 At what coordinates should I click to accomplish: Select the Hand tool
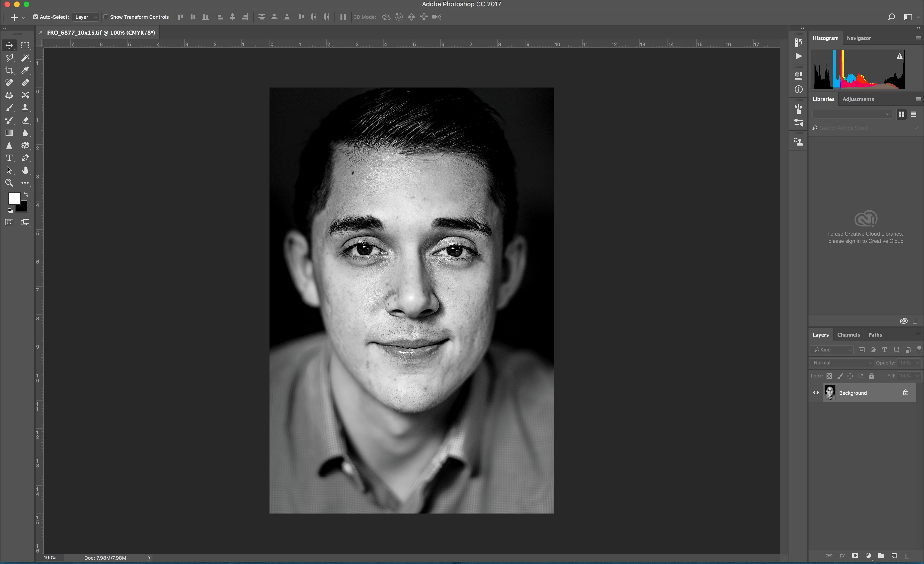(25, 170)
